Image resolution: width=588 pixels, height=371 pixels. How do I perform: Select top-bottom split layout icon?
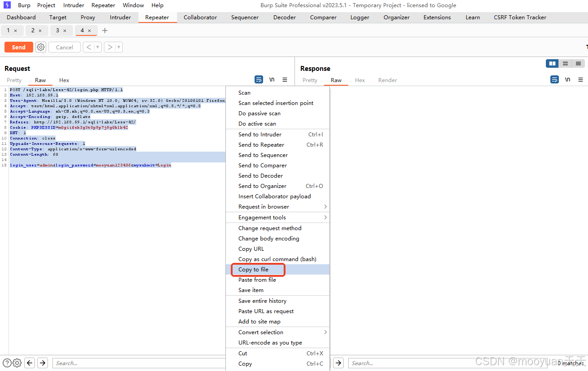pos(565,64)
